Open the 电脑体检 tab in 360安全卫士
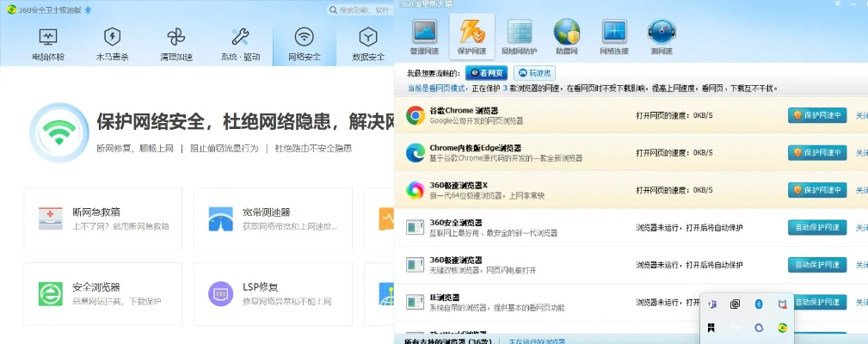868x344 pixels. 48,45
